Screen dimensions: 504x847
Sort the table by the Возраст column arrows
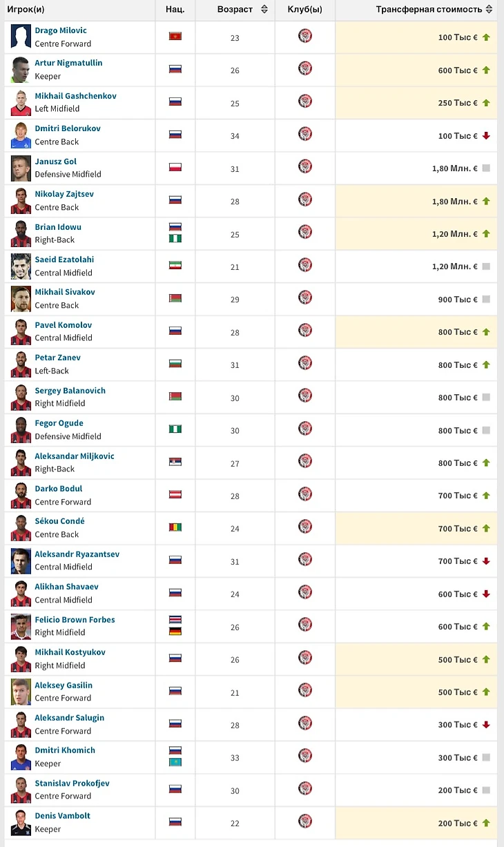click(264, 10)
